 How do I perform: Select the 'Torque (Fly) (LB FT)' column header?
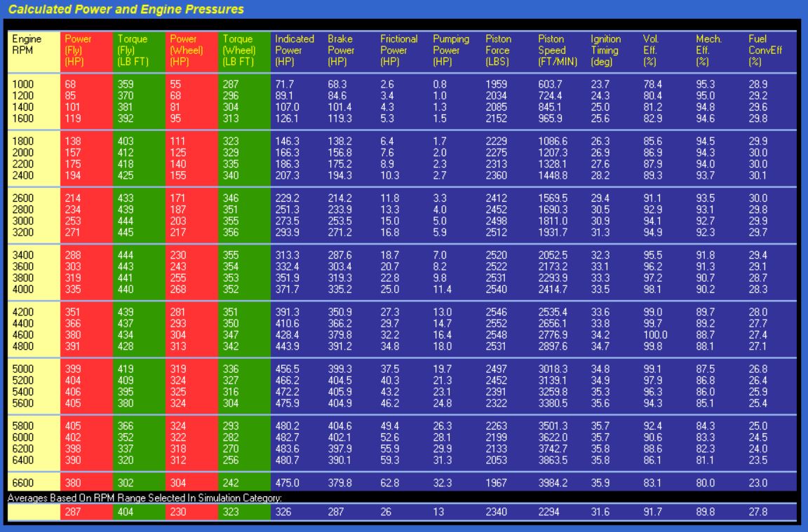point(133,50)
